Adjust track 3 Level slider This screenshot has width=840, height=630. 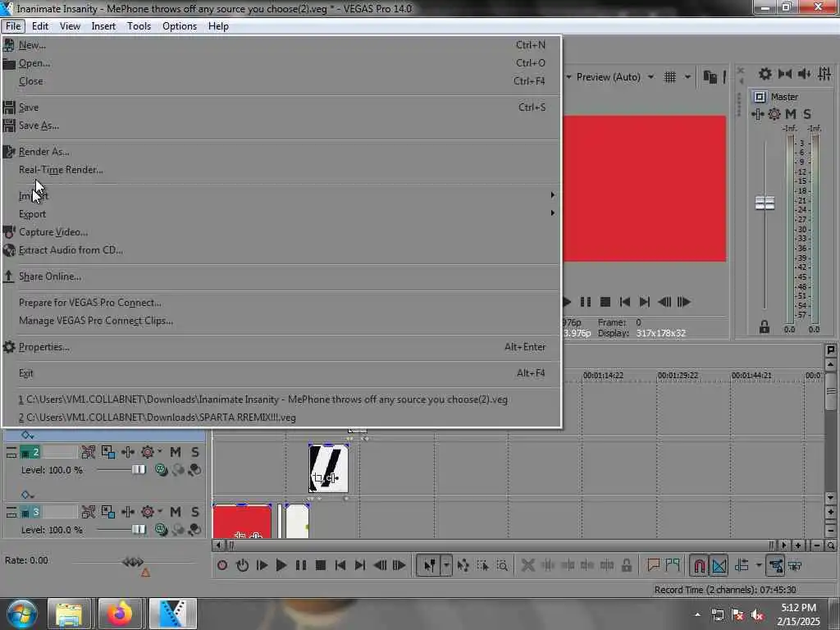pos(139,530)
